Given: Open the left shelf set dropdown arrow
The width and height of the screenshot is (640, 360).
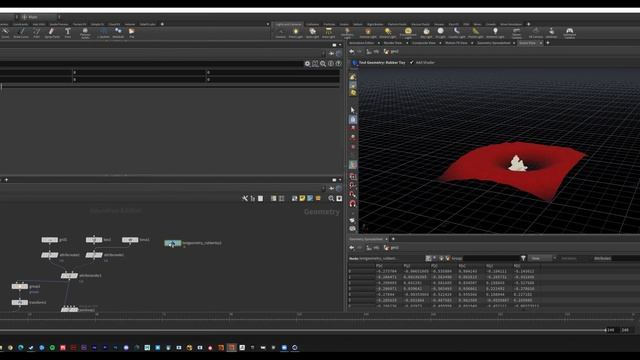Looking at the screenshot, I should point(268,24).
